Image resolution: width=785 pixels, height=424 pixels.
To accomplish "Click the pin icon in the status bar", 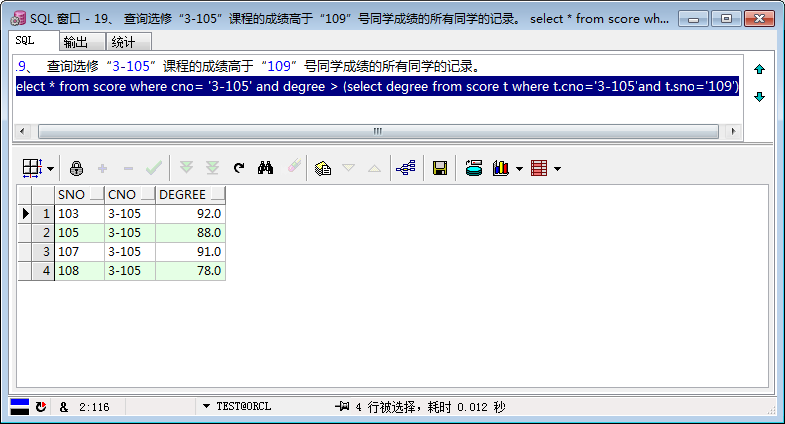I will tap(342, 406).
